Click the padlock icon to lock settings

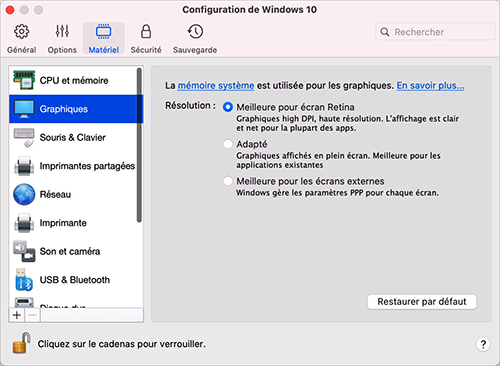(x=22, y=343)
